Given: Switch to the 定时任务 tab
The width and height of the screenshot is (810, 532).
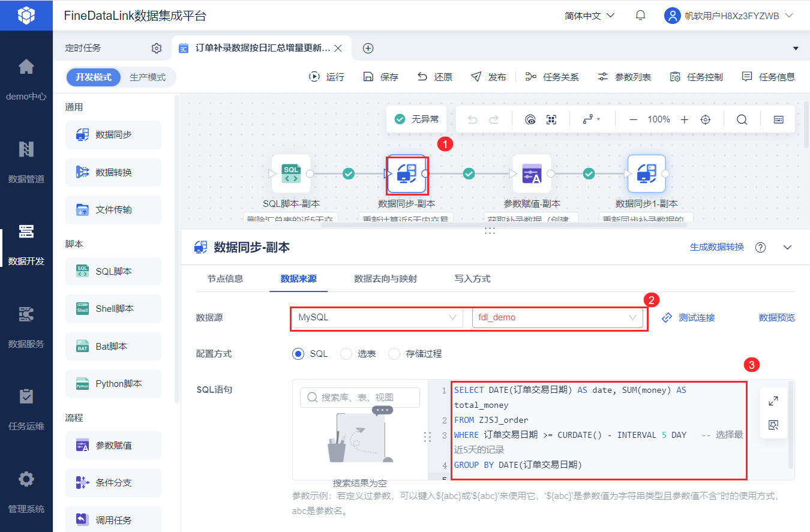Looking at the screenshot, I should [x=83, y=48].
